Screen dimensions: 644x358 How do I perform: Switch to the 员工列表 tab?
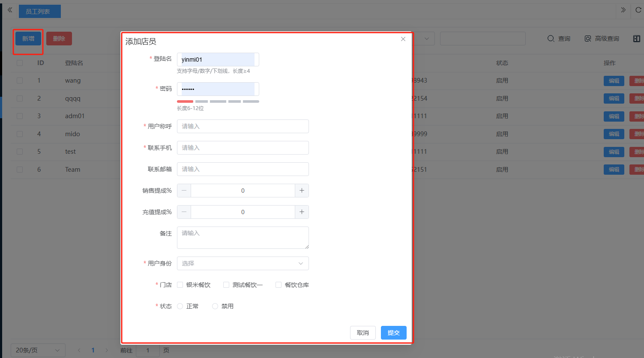click(39, 12)
